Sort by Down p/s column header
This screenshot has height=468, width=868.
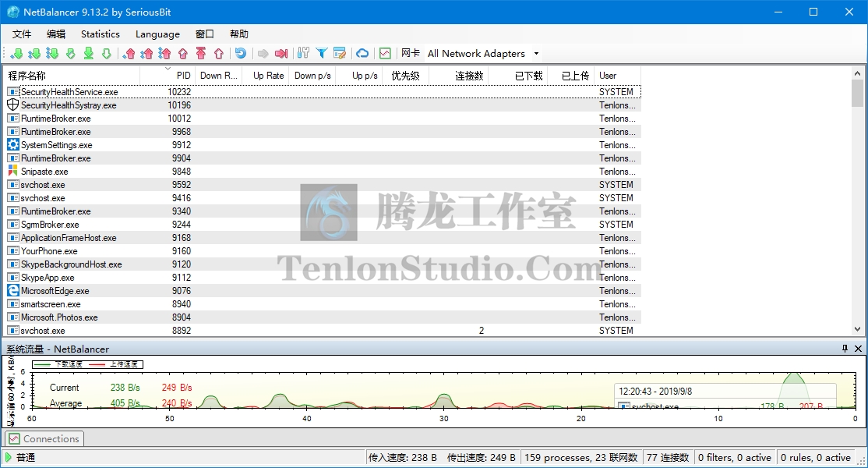(x=312, y=76)
